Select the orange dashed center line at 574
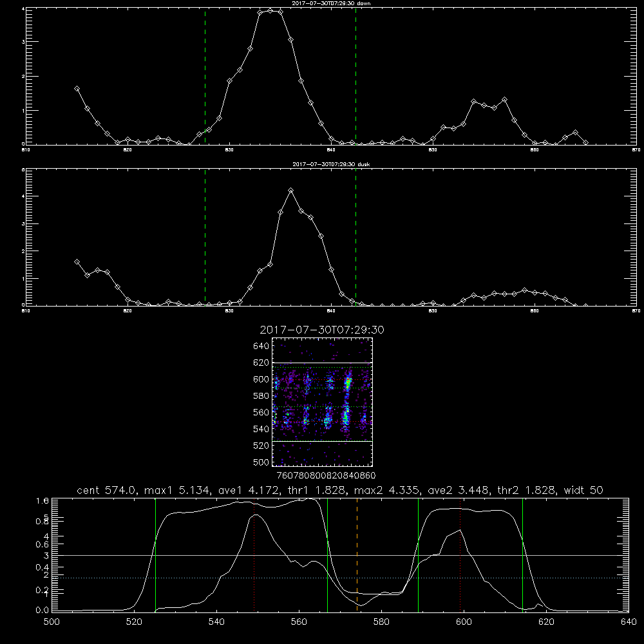This screenshot has width=644, height=644. click(x=357, y=554)
